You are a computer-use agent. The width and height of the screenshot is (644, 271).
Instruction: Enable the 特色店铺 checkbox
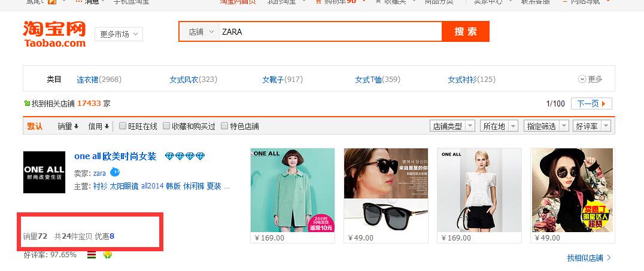click(224, 126)
